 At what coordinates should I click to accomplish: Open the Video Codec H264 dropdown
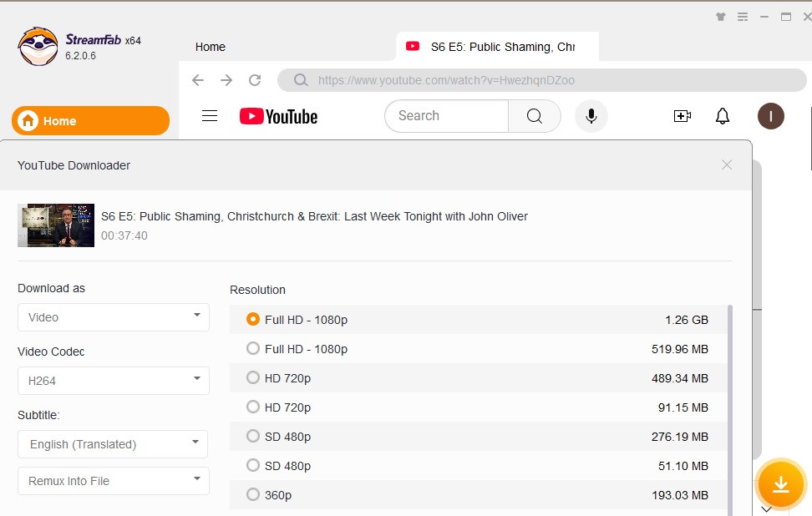[x=114, y=381]
